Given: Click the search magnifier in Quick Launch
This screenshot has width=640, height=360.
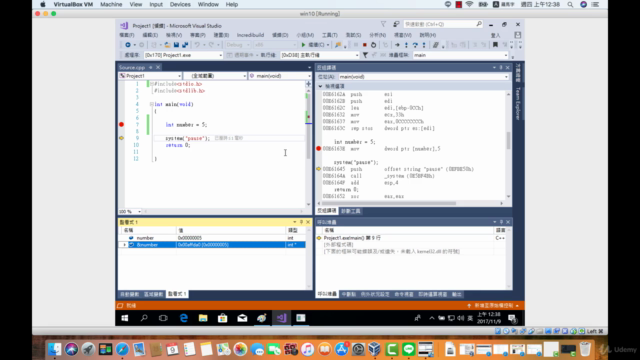Looking at the screenshot, I should click(x=479, y=24).
